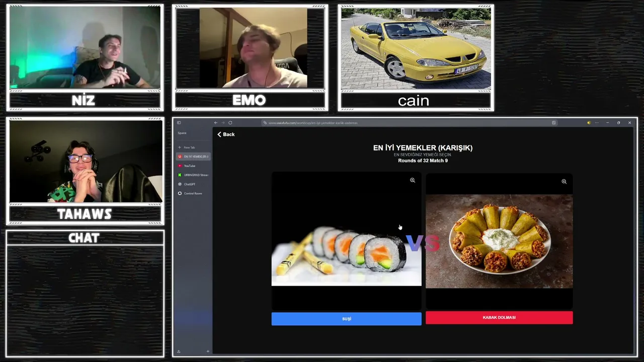This screenshot has width=644, height=362.
Task: Zoom into the sushi image
Action: tap(413, 180)
